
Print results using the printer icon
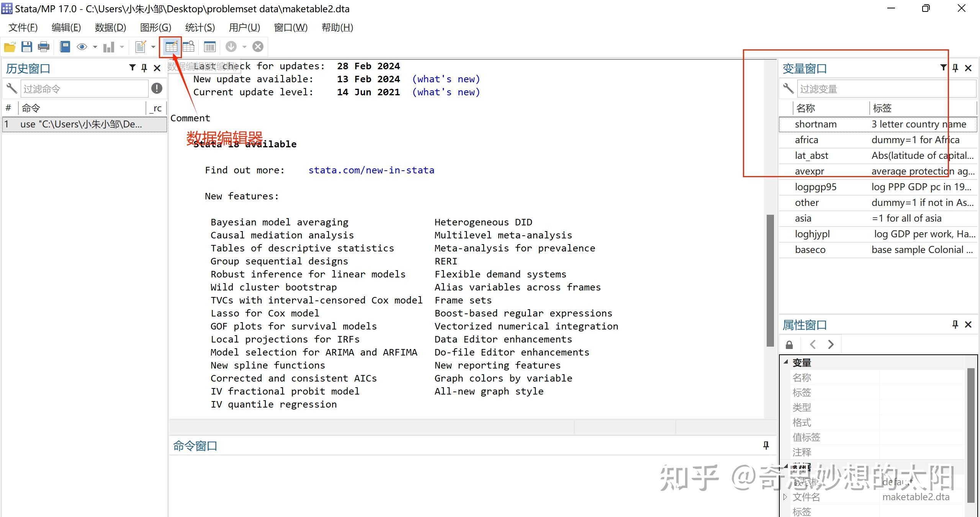coord(44,47)
